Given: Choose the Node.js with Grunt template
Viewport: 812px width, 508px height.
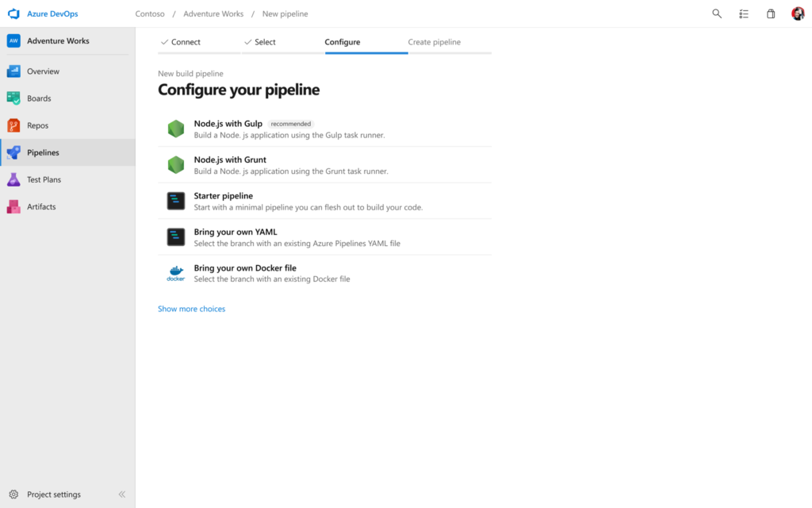Looking at the screenshot, I should 230,160.
